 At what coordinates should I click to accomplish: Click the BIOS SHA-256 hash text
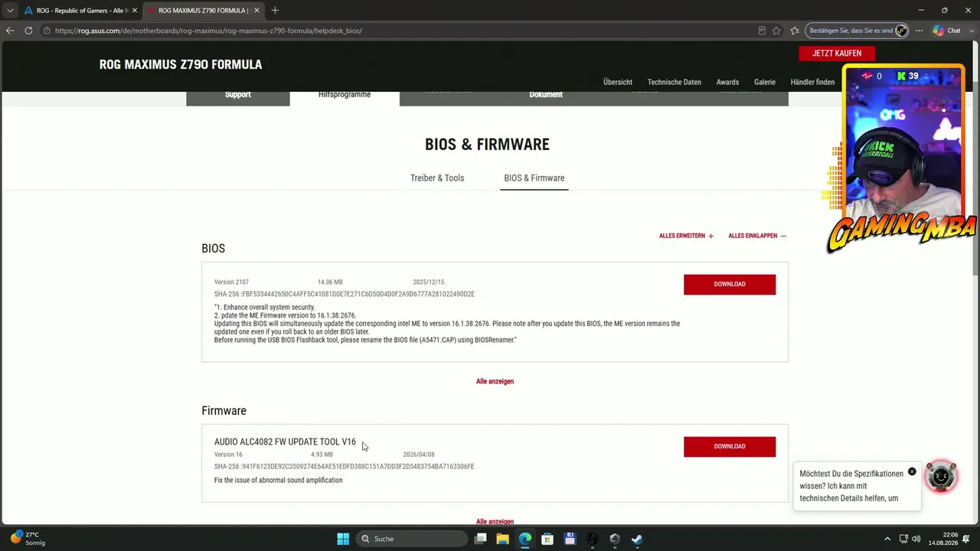click(345, 295)
